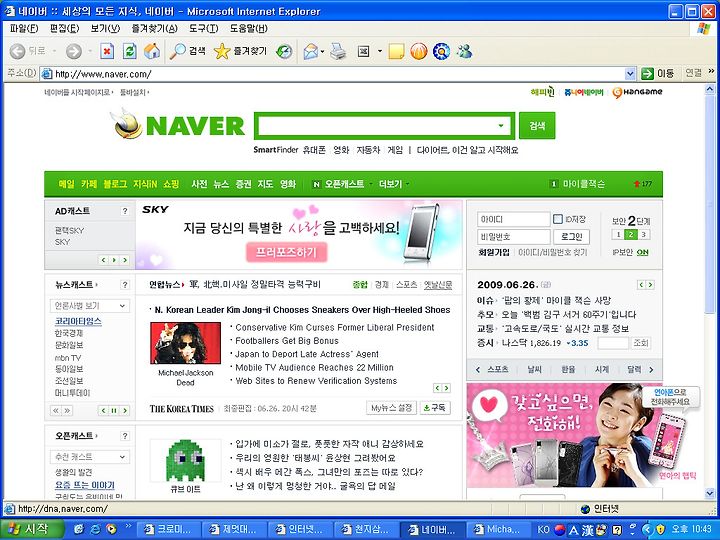This screenshot has height=540, width=720.
Task: Click the 뉴스캐스트 question mark help icon
Action: click(x=124, y=285)
